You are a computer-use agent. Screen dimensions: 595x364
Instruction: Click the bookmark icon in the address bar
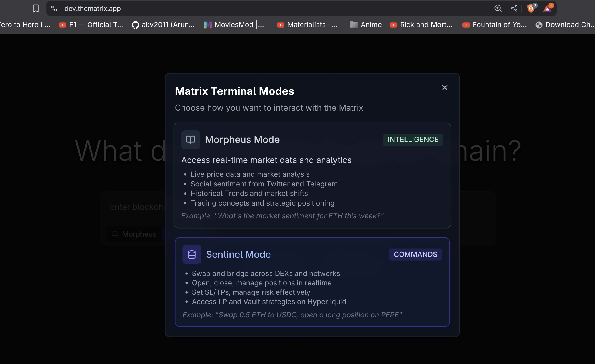click(36, 8)
